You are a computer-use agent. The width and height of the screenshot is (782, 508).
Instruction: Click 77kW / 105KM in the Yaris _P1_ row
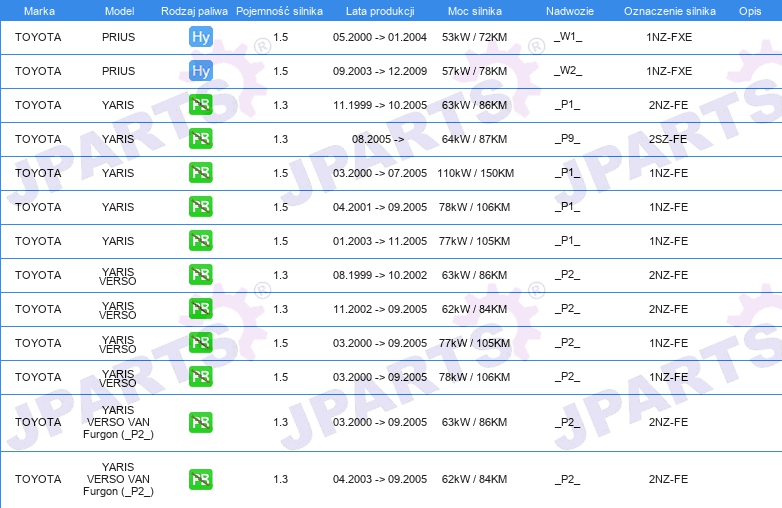pyautogui.click(x=474, y=241)
